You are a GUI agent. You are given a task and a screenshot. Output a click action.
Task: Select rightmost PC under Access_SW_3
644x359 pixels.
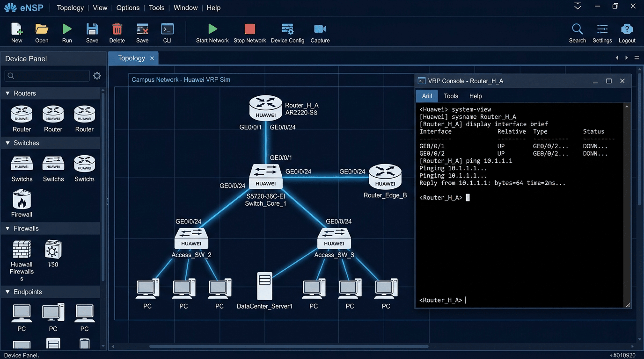[x=386, y=289]
